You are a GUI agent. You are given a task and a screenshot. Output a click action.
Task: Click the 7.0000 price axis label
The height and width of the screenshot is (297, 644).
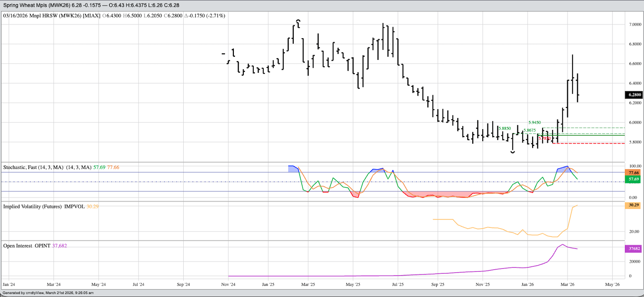(635, 25)
